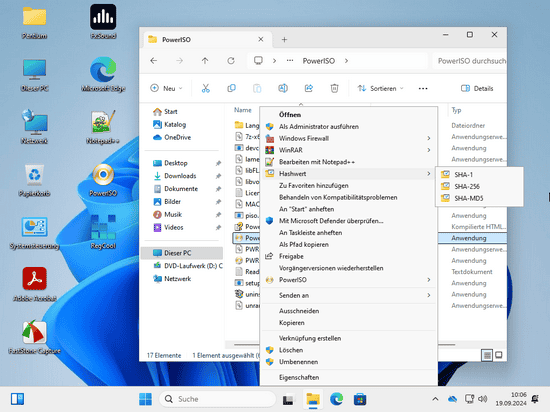Open the FxSound desktop icon

point(103,22)
